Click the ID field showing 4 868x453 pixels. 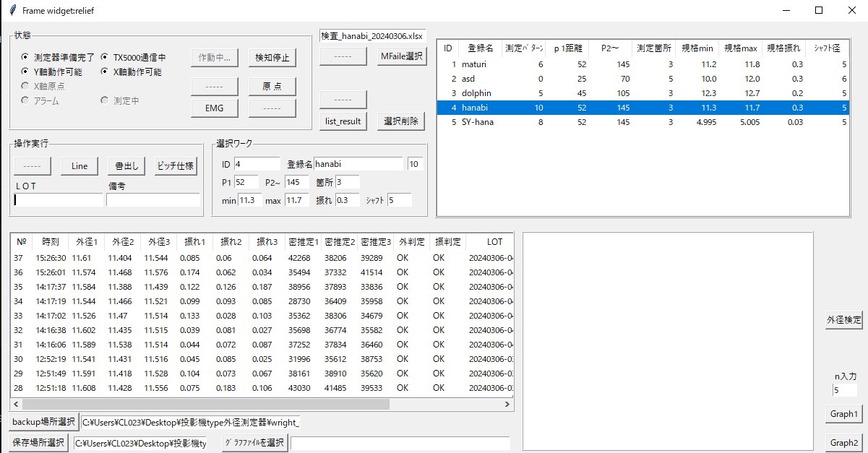(257, 164)
